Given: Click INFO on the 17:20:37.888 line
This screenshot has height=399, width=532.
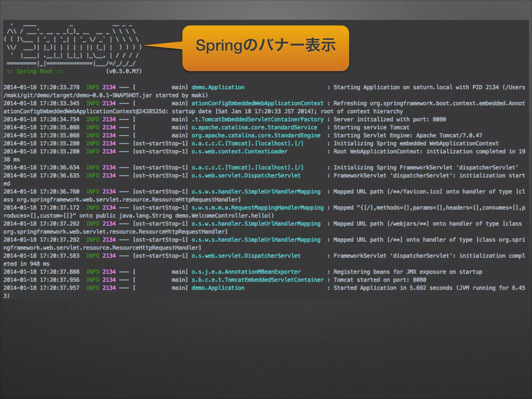Looking at the screenshot, I should coord(93,272).
